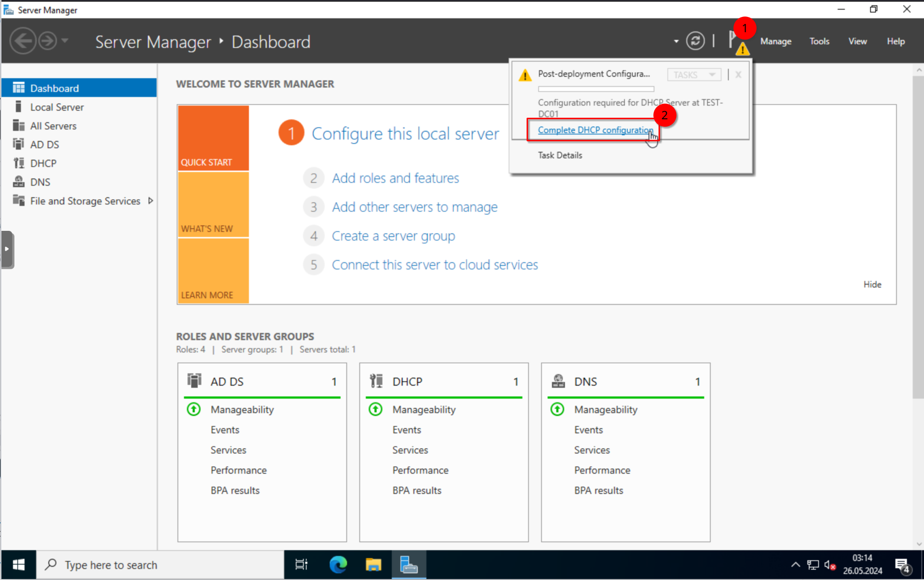The image size is (924, 580).
Task: Click Complete DHCP configuration link
Action: (595, 130)
